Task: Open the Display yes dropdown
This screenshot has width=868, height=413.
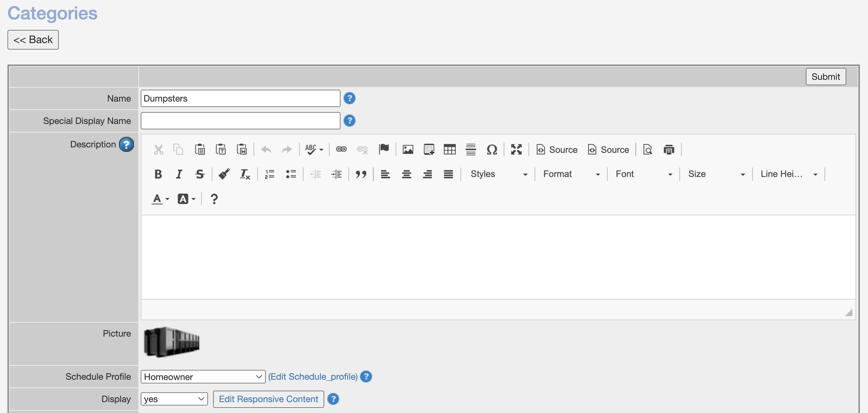Action: tap(174, 399)
